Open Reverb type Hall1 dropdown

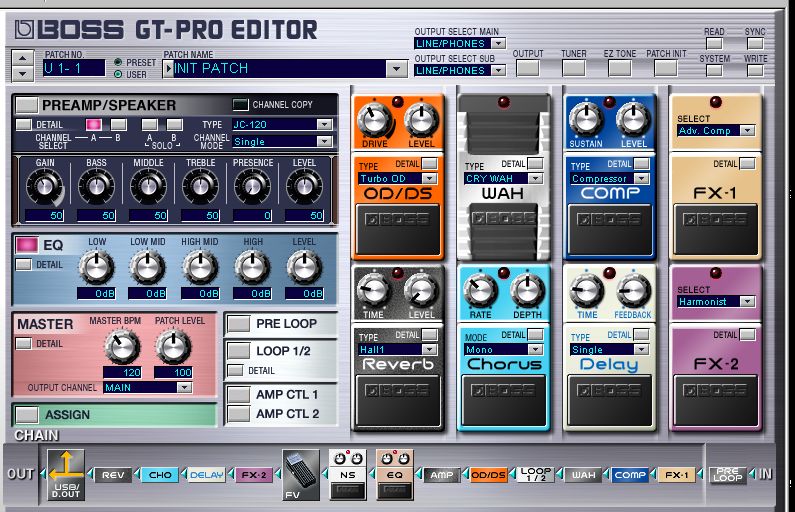click(429, 349)
